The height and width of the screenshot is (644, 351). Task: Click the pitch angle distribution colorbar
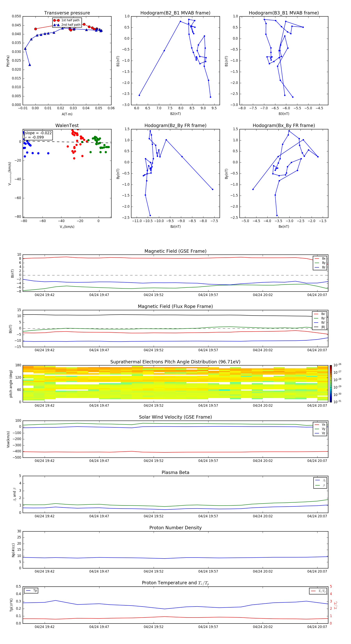331,384
